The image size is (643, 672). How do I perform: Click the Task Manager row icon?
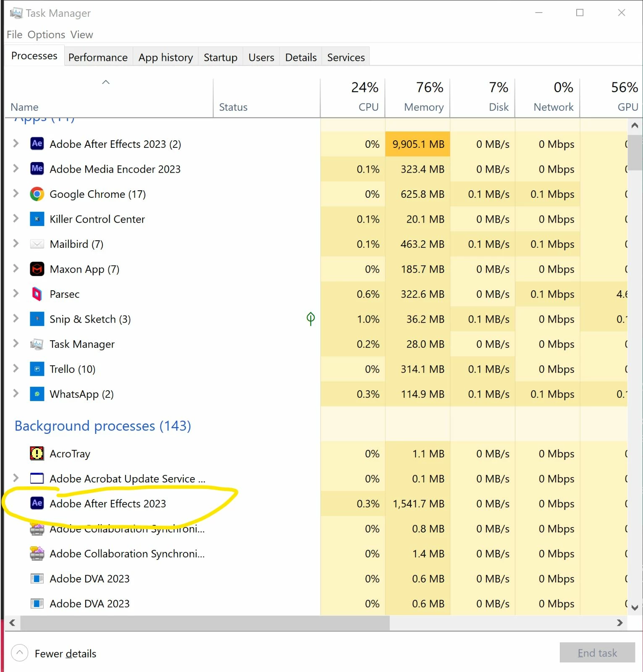click(x=37, y=344)
